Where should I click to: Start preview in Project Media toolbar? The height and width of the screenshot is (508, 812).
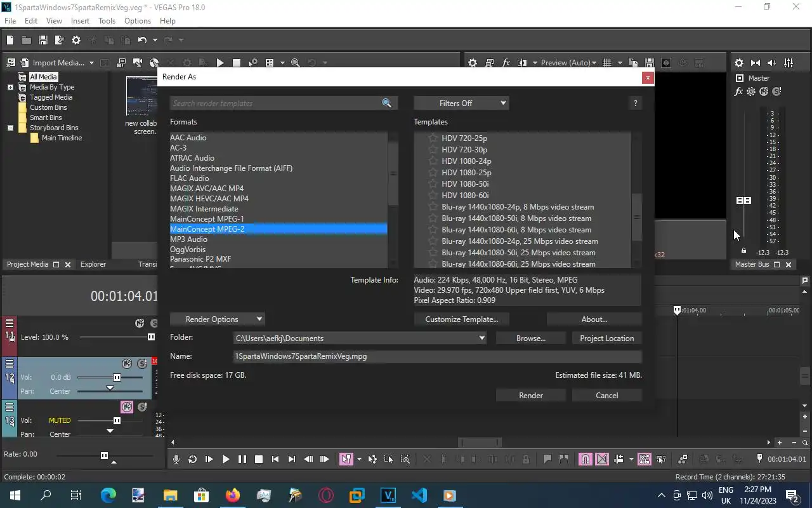tap(220, 63)
